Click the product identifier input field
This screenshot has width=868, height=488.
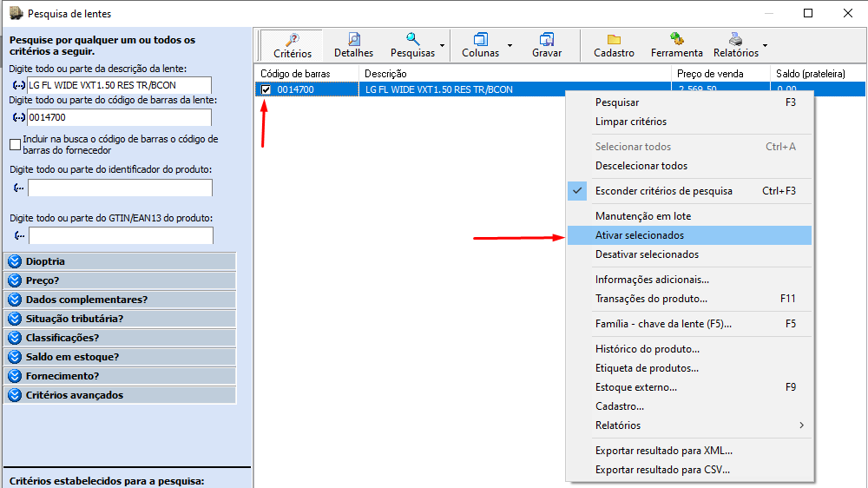(x=120, y=188)
